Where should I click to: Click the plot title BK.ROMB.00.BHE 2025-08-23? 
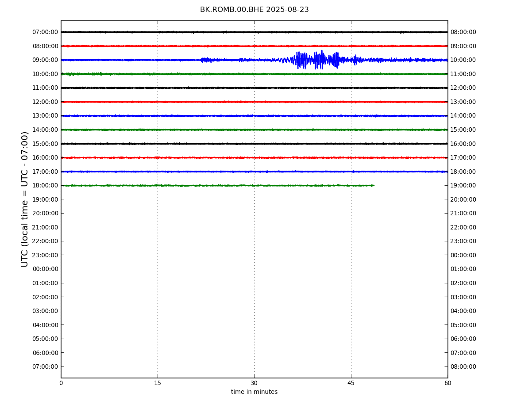click(x=254, y=10)
